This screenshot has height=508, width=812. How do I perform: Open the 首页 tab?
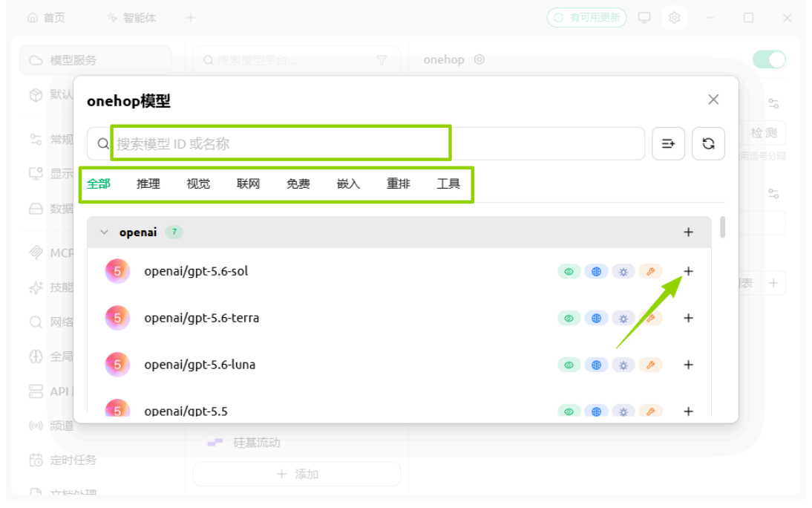[47, 18]
